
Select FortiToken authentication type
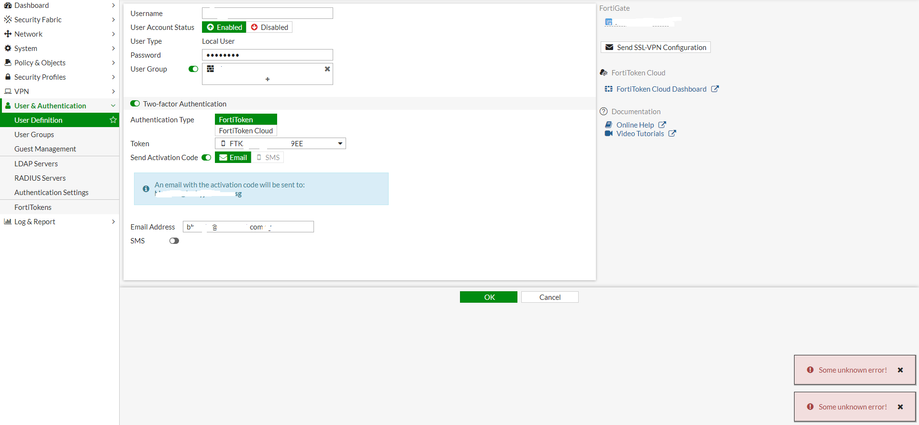click(246, 120)
